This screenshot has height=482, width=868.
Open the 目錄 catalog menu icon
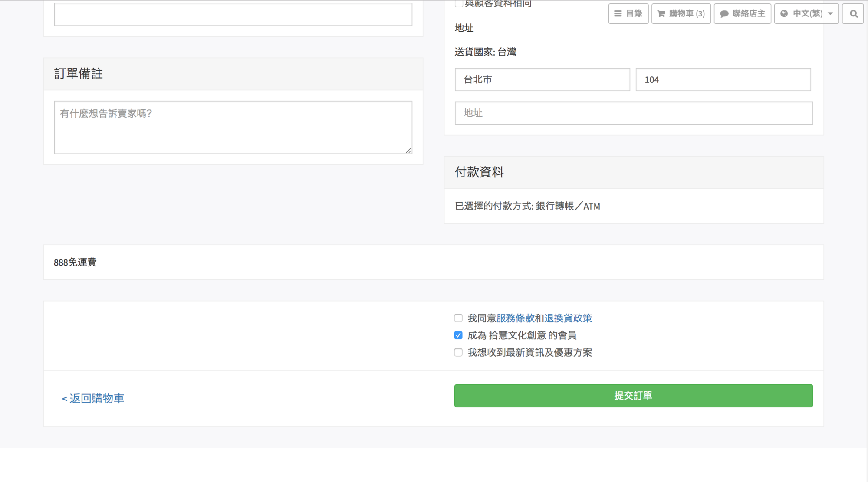click(x=618, y=13)
